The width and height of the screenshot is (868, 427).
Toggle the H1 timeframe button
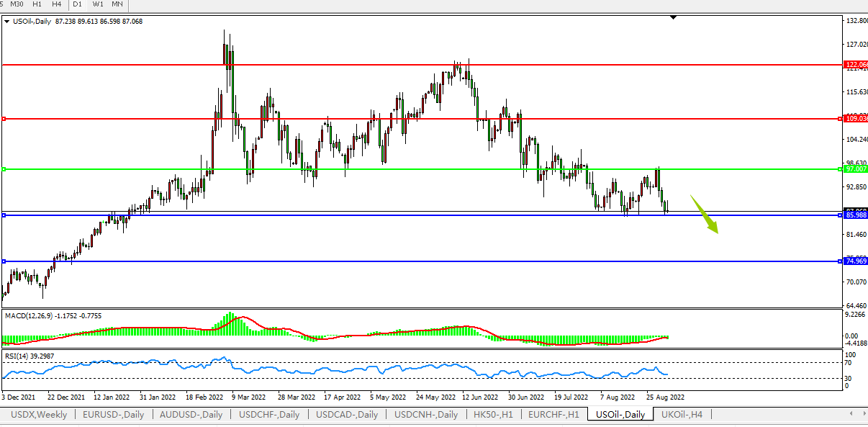(37, 4)
